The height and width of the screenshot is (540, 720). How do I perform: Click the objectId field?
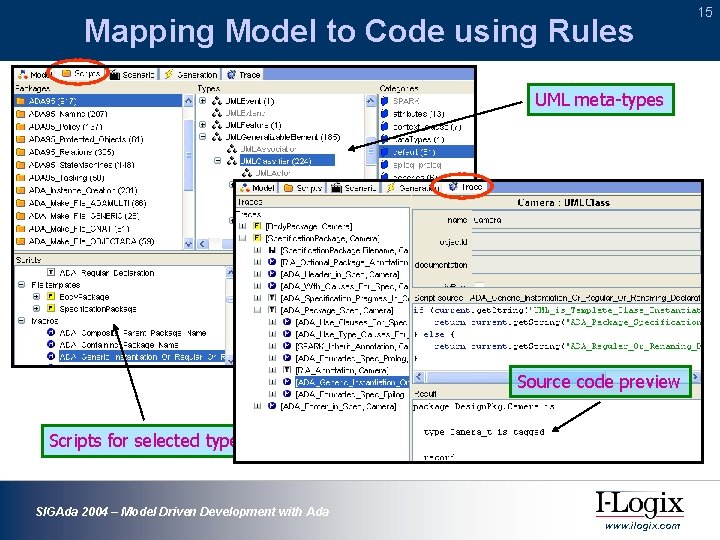[x=585, y=242]
